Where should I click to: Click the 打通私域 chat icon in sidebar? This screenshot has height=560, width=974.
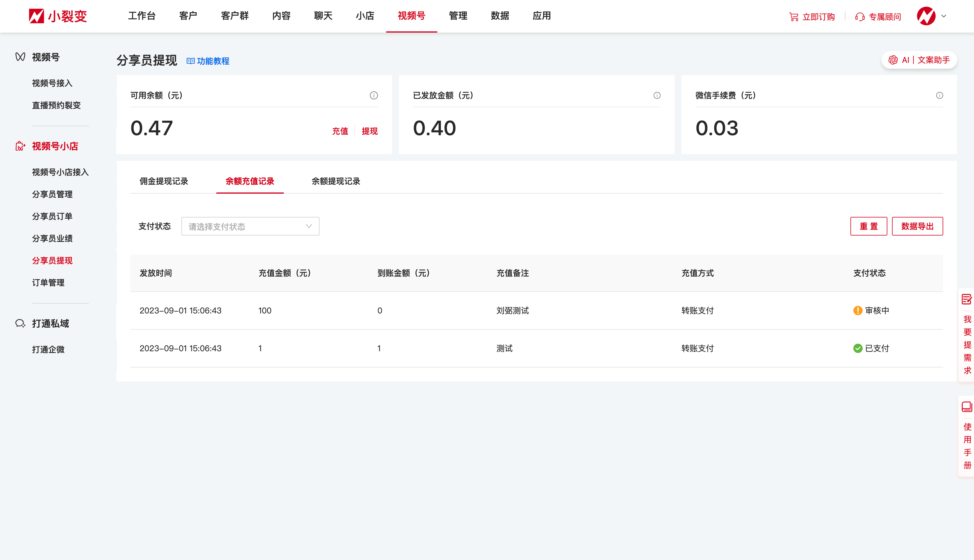[x=20, y=323]
